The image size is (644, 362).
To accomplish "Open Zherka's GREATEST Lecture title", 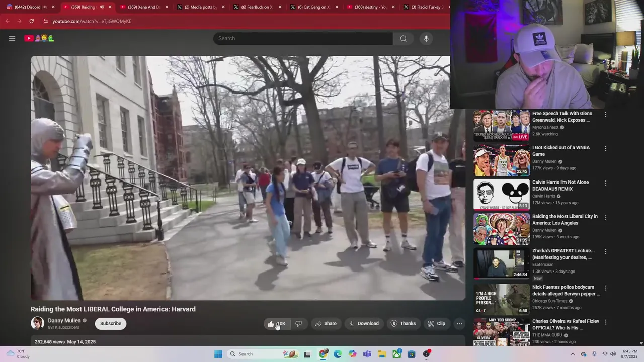I will [x=563, y=254].
